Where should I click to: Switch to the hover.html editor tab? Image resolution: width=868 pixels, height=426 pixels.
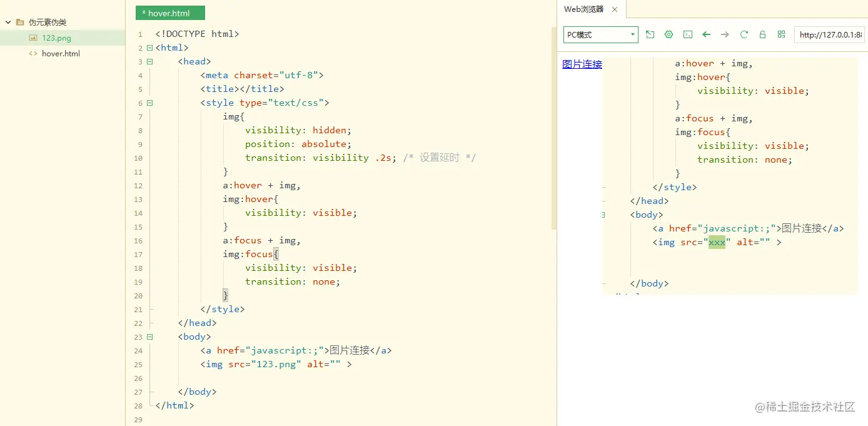(170, 13)
